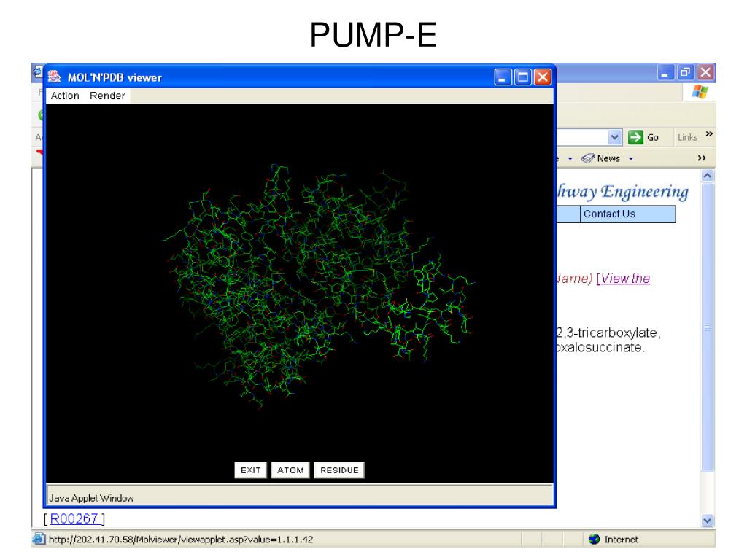Click the browser scrollbar down arrow

(x=708, y=521)
